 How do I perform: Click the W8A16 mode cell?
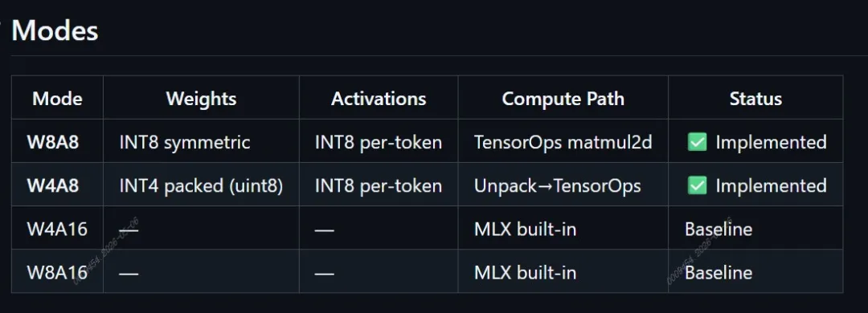(57, 272)
